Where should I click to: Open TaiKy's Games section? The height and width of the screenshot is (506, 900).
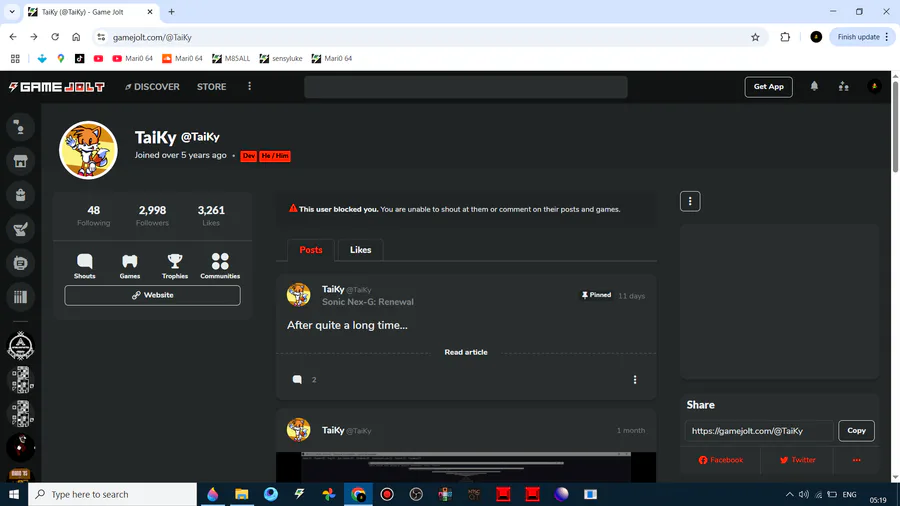click(130, 266)
